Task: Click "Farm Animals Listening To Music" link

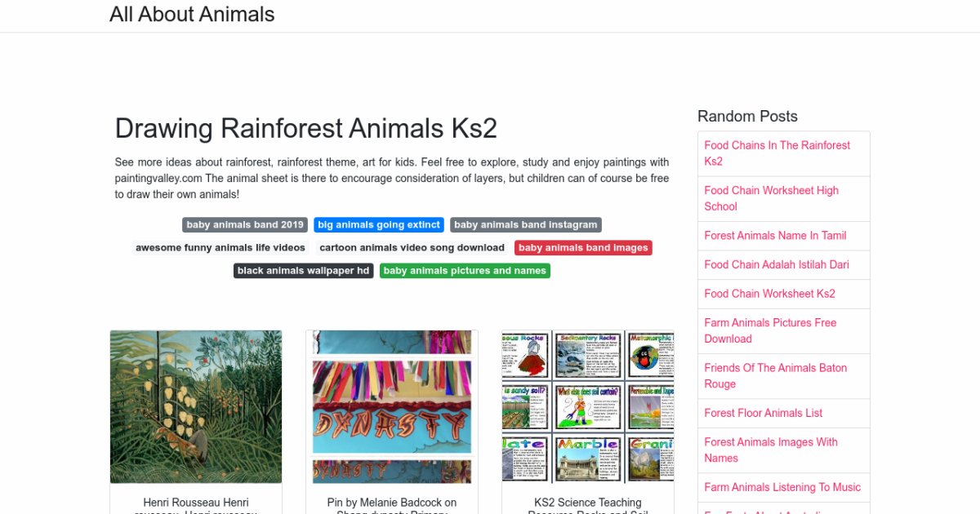Action: coord(782,487)
